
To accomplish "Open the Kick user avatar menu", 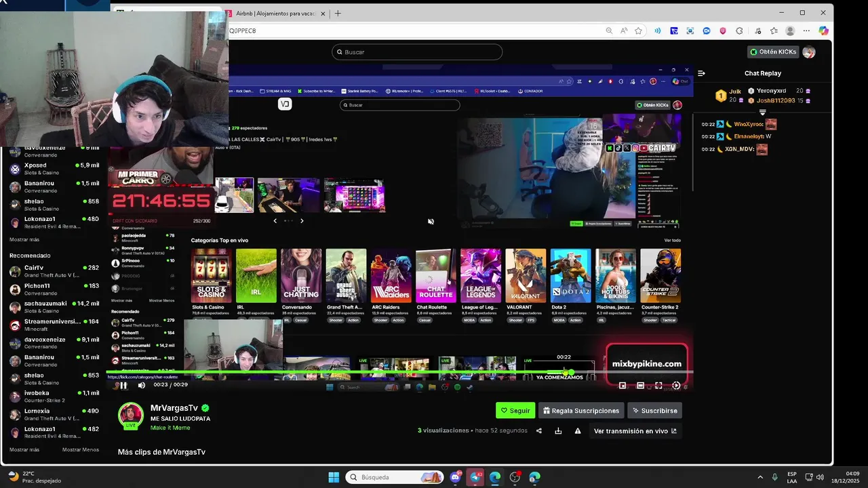I will coord(808,52).
